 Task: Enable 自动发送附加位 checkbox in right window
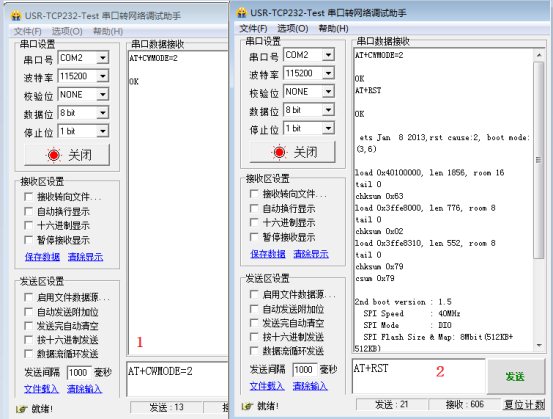(x=254, y=309)
